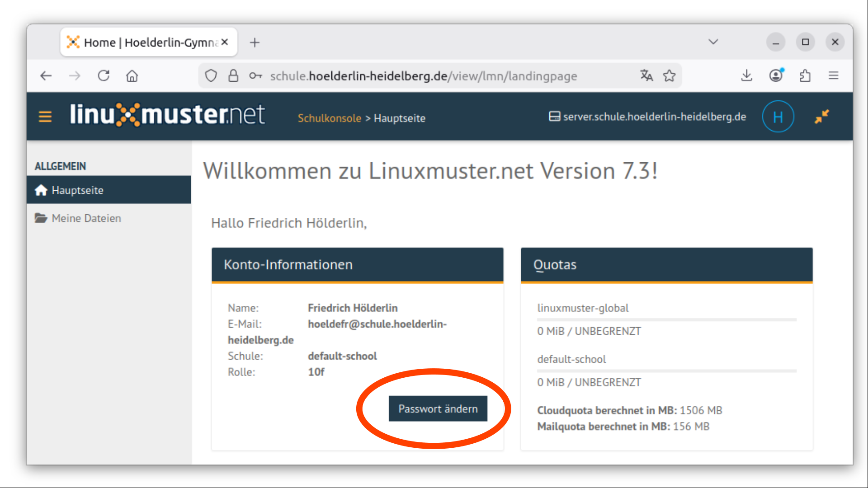Viewport: 868px width, 488px height.
Task: Bookmark this page with star icon
Action: 670,75
